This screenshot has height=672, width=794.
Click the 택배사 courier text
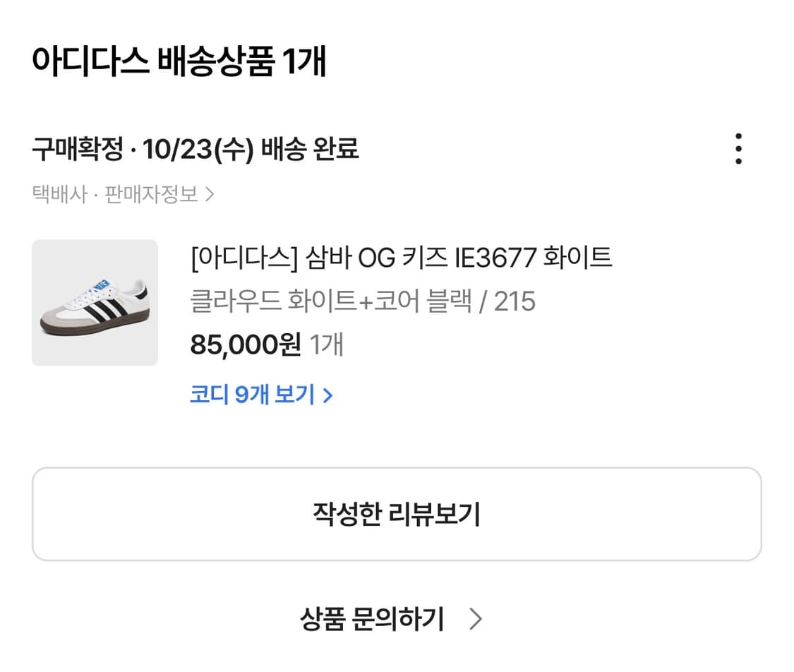click(x=59, y=194)
